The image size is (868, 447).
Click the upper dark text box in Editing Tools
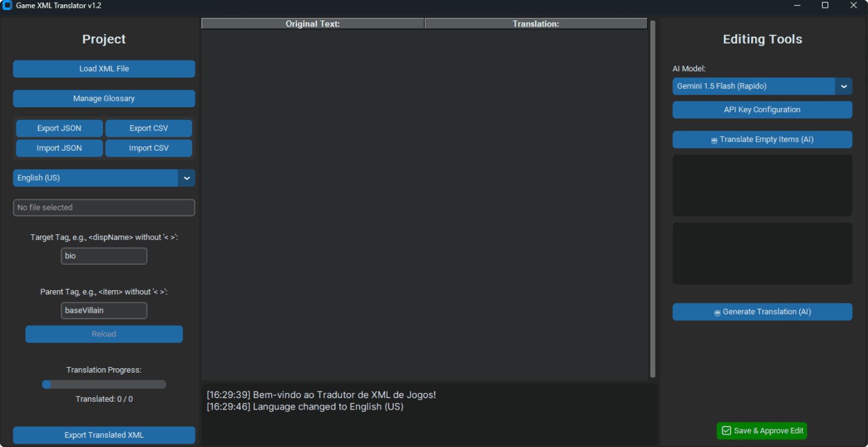pos(762,186)
